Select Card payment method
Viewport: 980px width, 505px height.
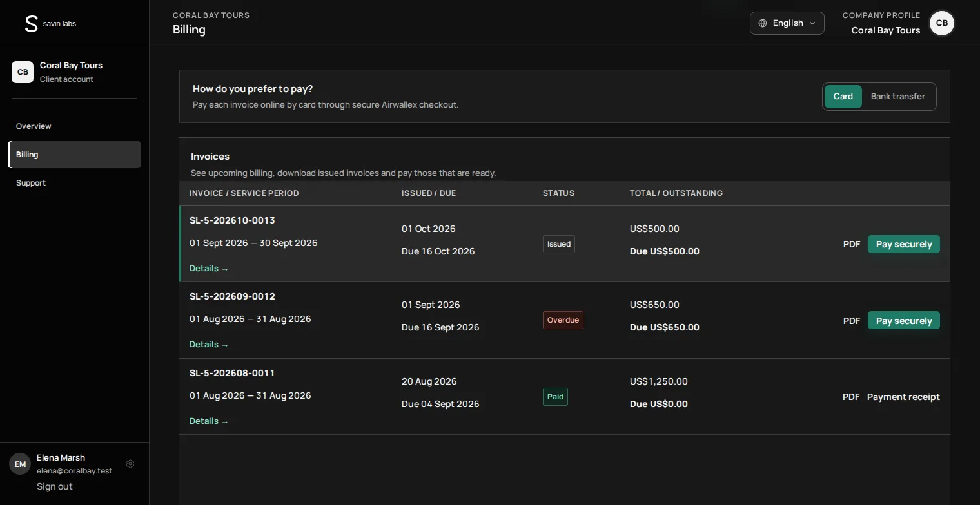click(843, 97)
